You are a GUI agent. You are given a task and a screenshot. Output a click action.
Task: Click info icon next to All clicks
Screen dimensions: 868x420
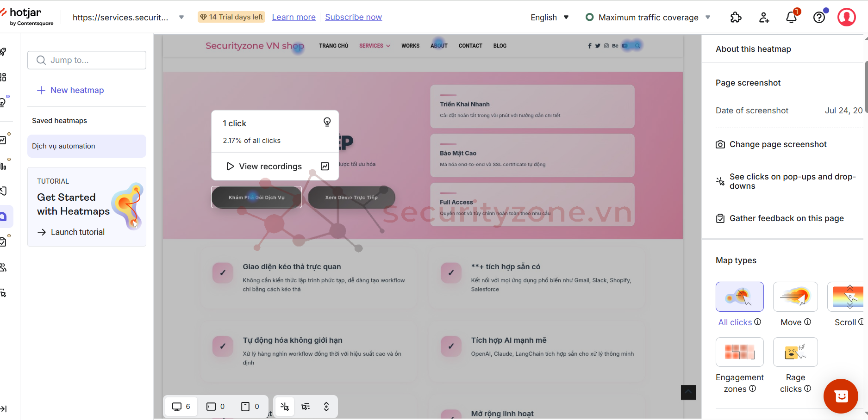pos(757,321)
